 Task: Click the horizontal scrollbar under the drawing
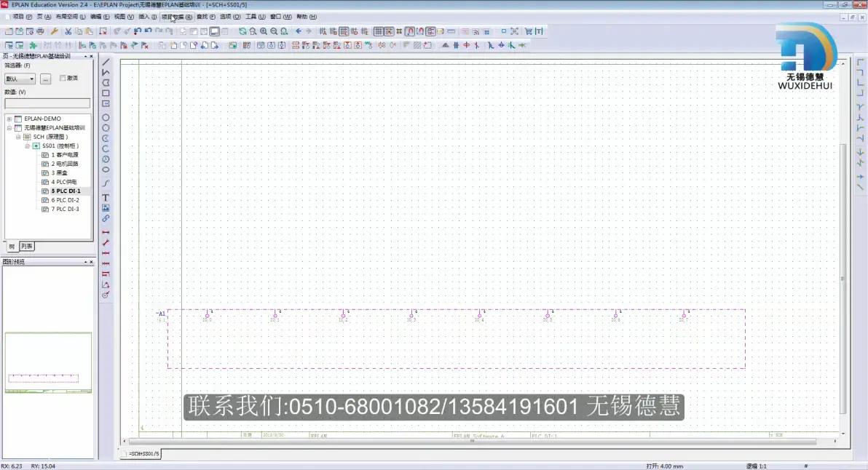(x=472, y=441)
